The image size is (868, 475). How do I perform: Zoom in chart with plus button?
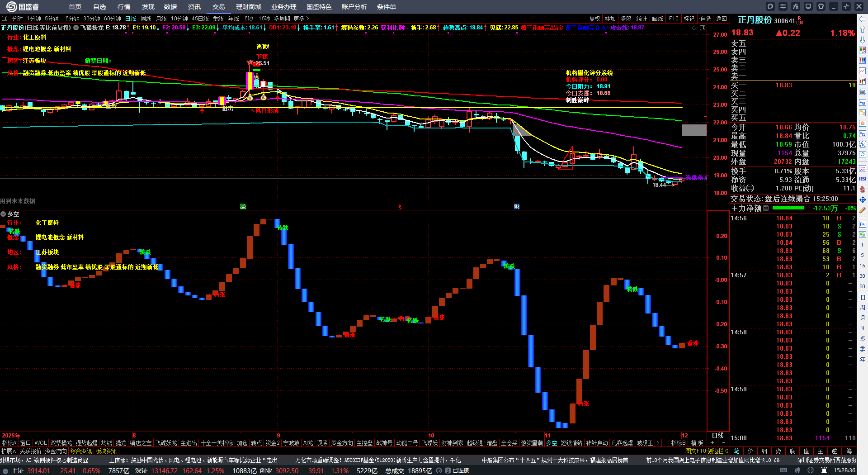click(x=713, y=443)
